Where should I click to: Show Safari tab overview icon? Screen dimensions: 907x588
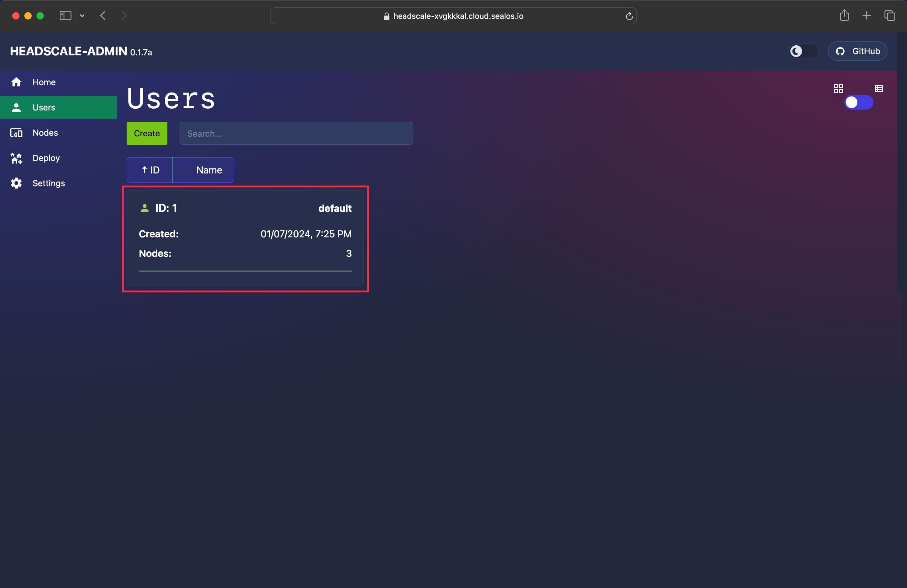[x=890, y=16]
